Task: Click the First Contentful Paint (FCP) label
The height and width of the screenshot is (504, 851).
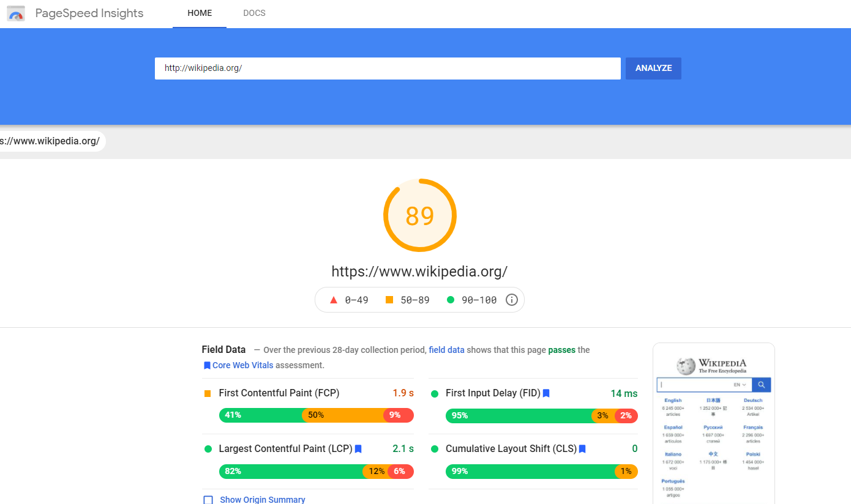Action: coord(279,393)
